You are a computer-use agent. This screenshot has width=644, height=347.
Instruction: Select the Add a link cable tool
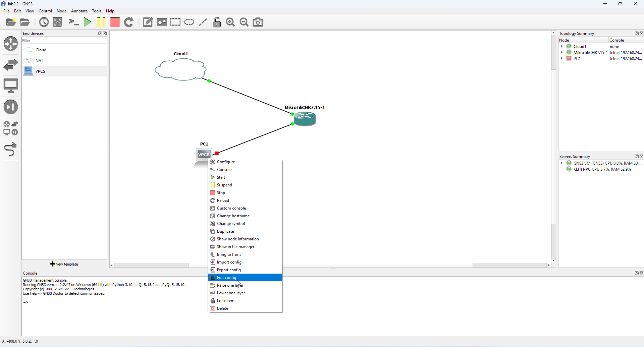[x=11, y=150]
